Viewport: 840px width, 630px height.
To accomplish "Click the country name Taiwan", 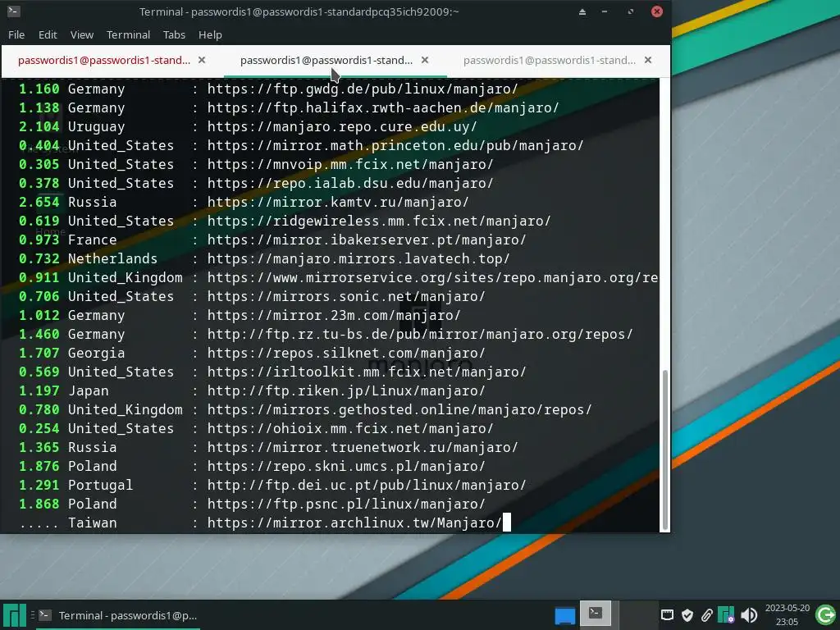I will coord(92,523).
